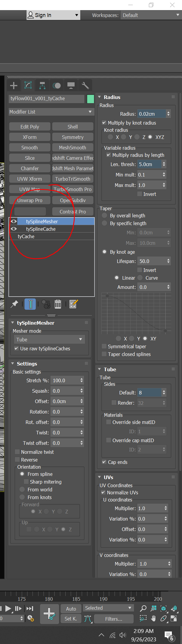Click the TurboSmooth Pro button
This screenshot has height=644, width=182.
(x=73, y=189)
